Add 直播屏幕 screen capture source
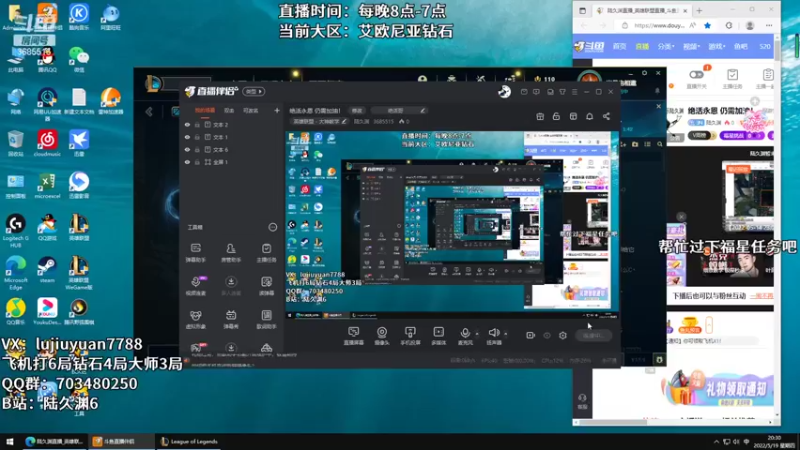The height and width of the screenshot is (450, 800). point(353,336)
